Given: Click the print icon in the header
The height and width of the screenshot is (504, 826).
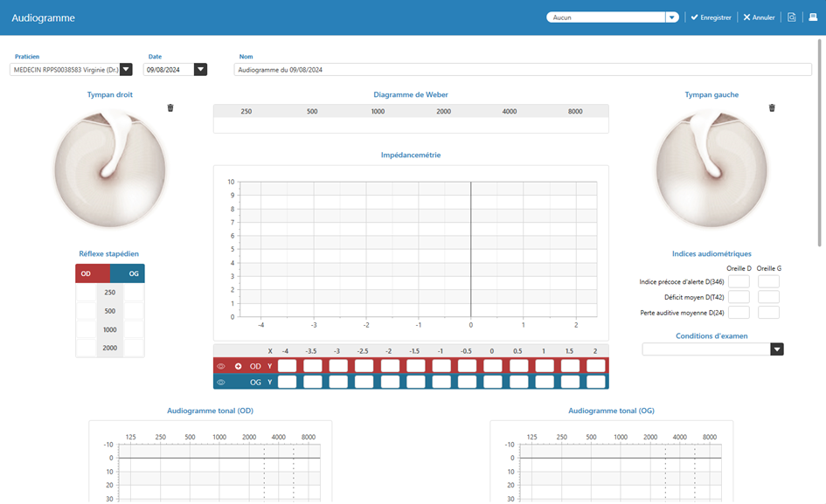Looking at the screenshot, I should 813,17.
